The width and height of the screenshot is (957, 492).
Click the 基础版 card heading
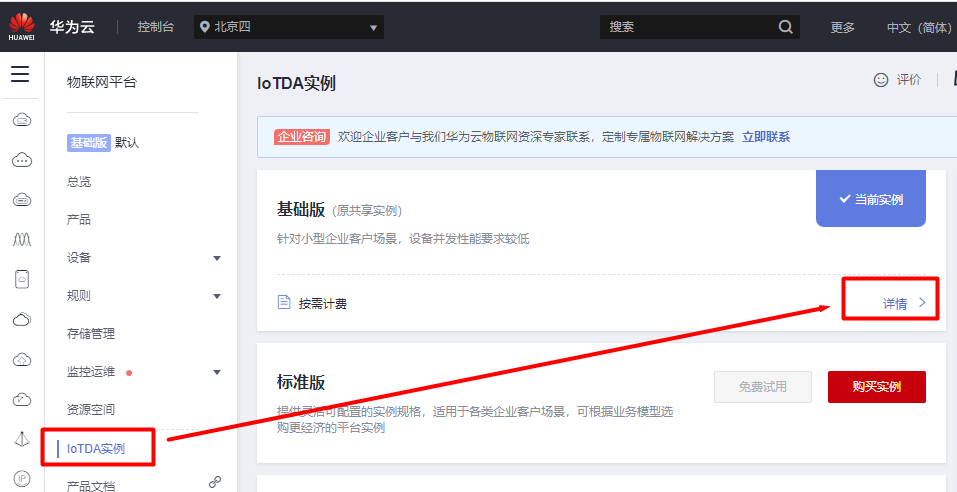point(301,209)
